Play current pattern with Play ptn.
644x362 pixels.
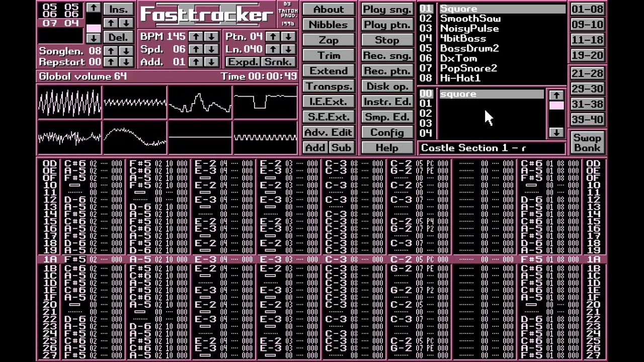tap(386, 25)
